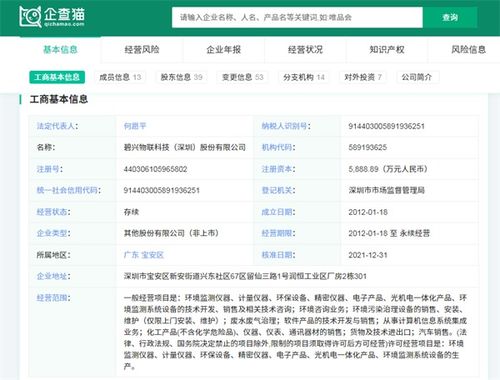Switch to the 经营风险 tab

[142, 50]
